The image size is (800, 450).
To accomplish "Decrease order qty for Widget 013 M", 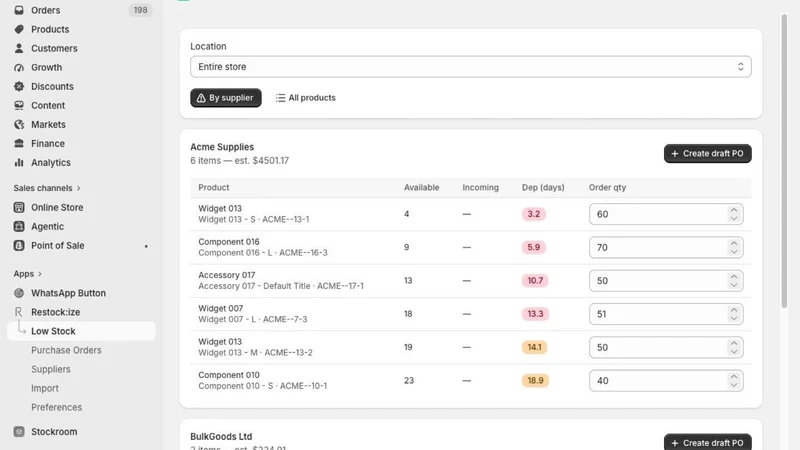I will 734,352.
